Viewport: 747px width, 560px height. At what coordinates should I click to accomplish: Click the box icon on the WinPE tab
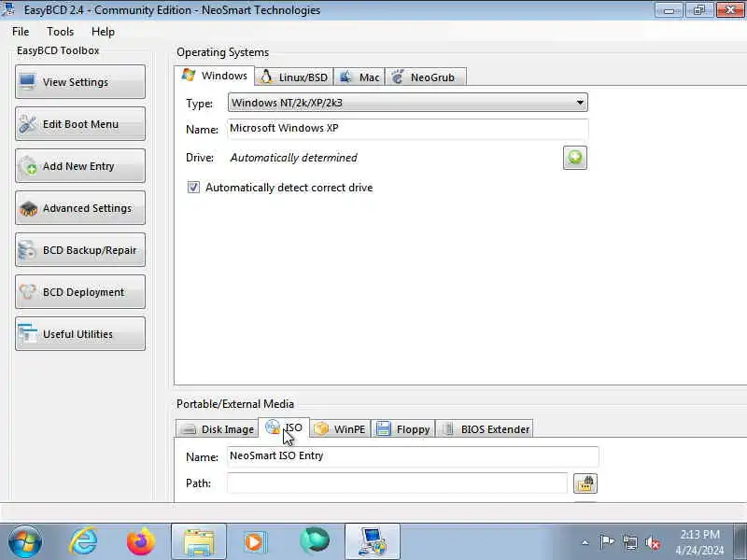click(321, 428)
